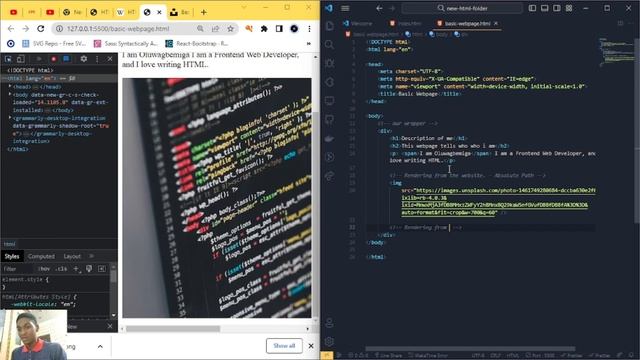Click the html breadcrumb in VS Code

click(x=414, y=35)
